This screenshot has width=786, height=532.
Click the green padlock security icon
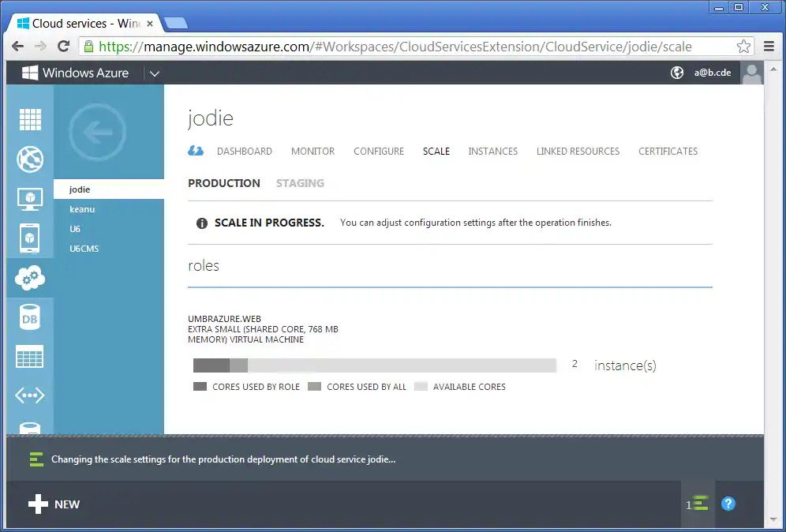[x=88, y=47]
